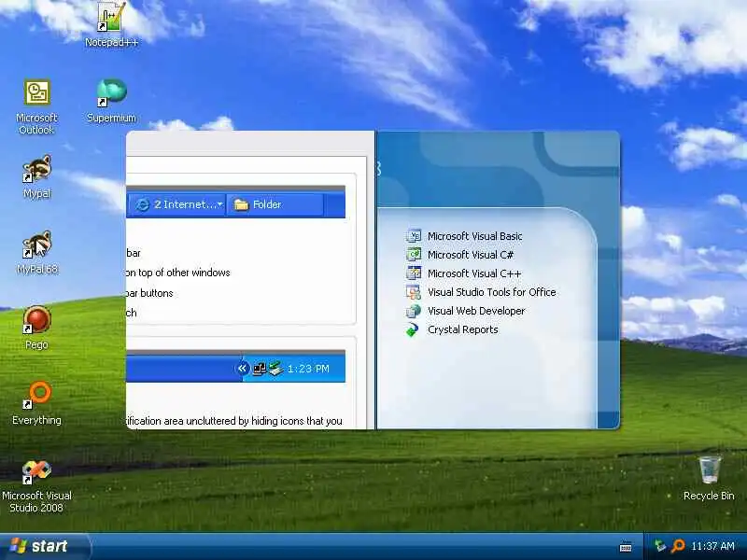Click the 'on top of other windows' text
This screenshot has height=560, width=747.
tap(178, 273)
